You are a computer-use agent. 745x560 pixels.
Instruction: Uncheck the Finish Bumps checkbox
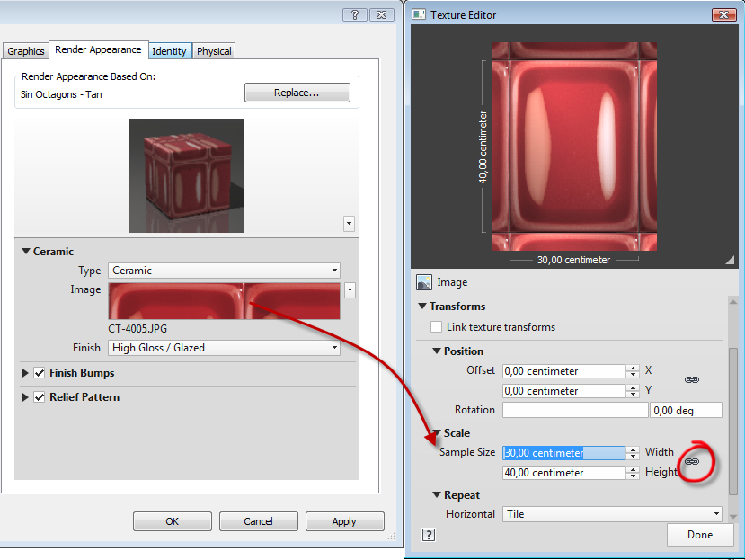(x=38, y=372)
